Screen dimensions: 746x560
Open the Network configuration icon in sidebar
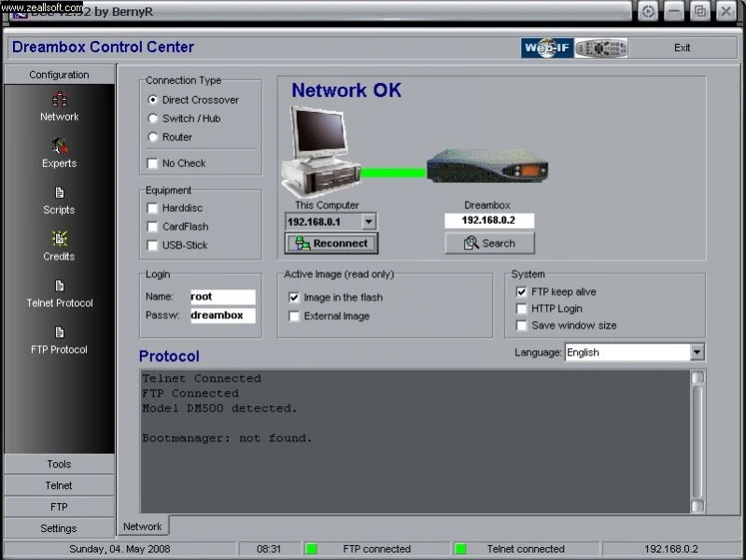point(59,100)
